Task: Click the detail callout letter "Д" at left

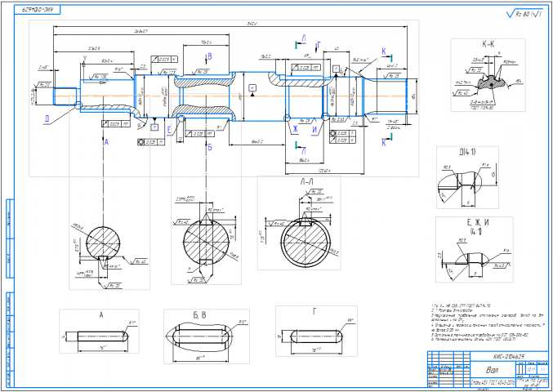Action: point(47,118)
